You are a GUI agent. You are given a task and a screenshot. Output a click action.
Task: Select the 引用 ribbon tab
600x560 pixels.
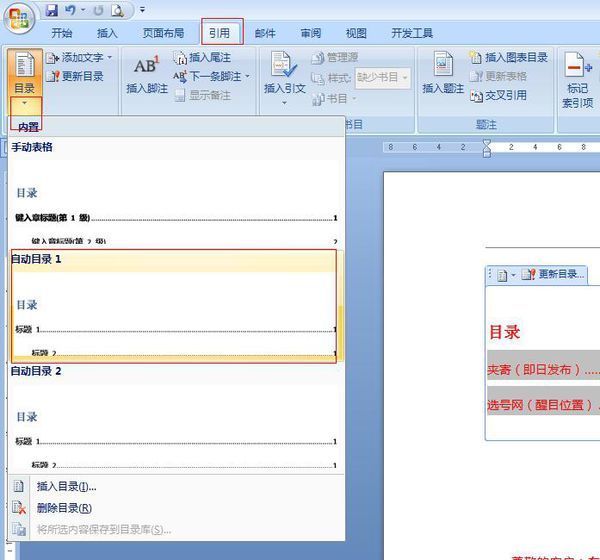pyautogui.click(x=220, y=33)
